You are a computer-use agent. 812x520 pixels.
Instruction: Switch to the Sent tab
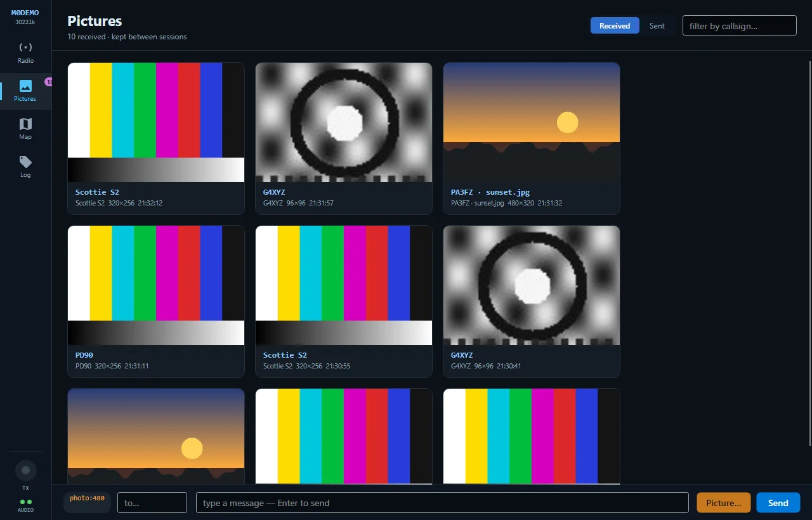point(657,25)
